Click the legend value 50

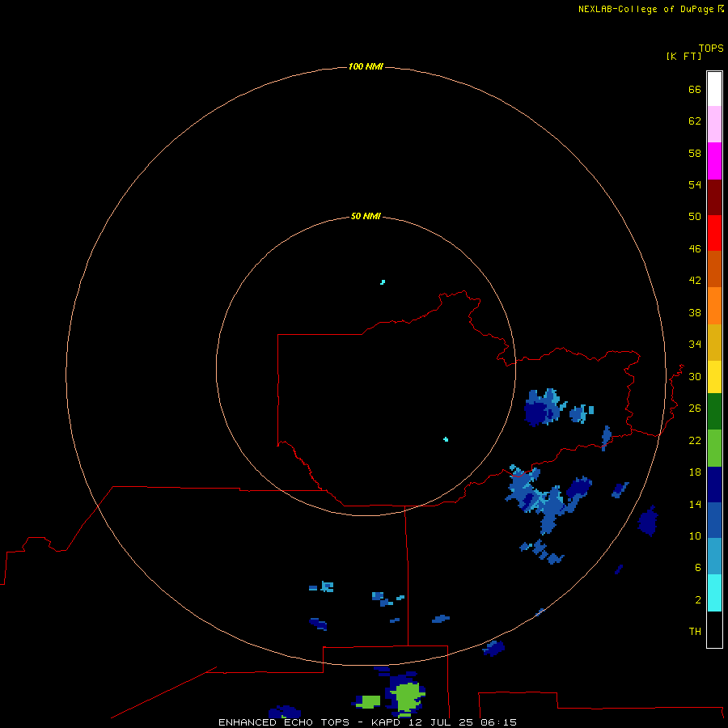(695, 217)
